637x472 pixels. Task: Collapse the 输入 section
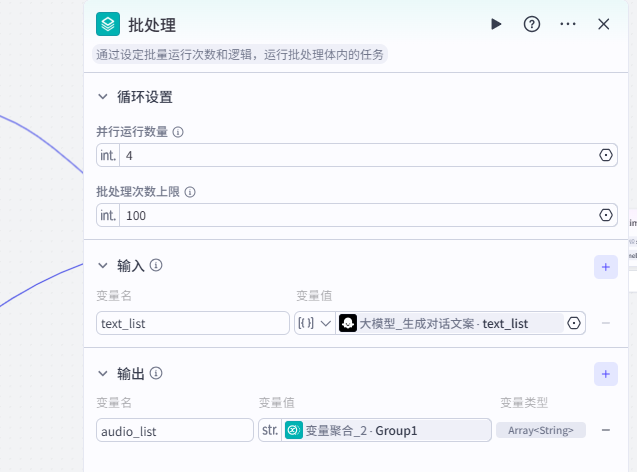[x=102, y=265]
